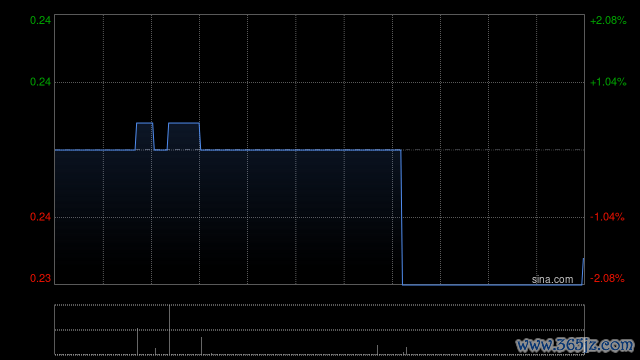The width and height of the screenshot is (640, 360).
Task: Click the small volume bar just before the price drop
Action: tap(378, 350)
